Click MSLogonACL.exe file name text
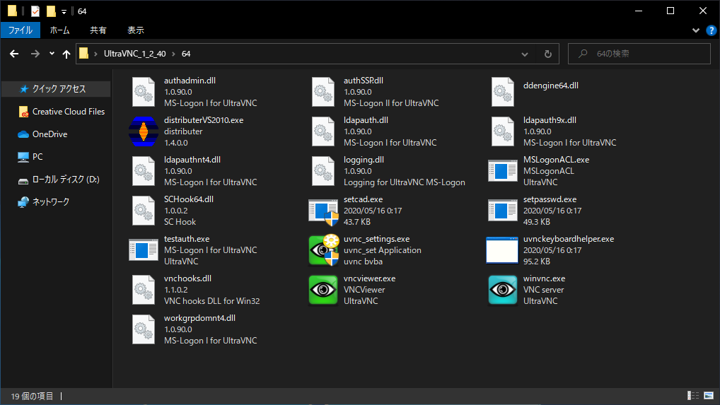Image resolution: width=720 pixels, height=405 pixels. (556, 160)
